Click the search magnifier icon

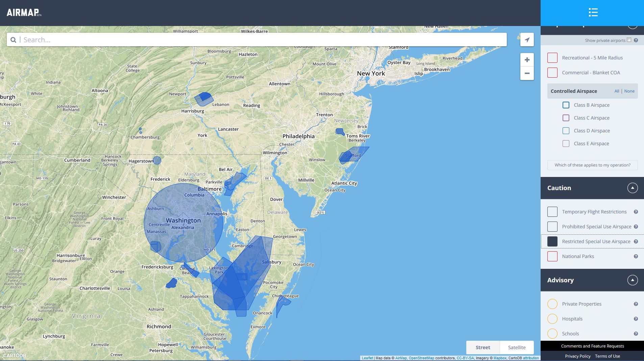point(13,40)
